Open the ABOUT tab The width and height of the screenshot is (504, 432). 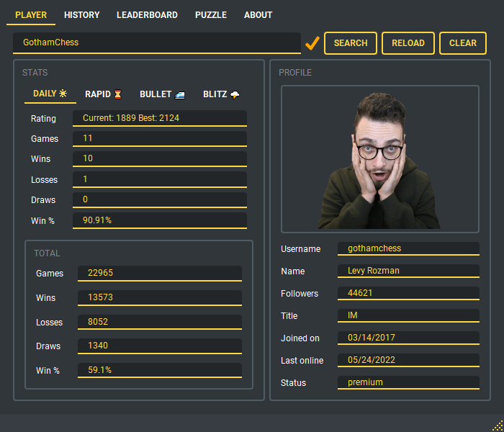[258, 15]
